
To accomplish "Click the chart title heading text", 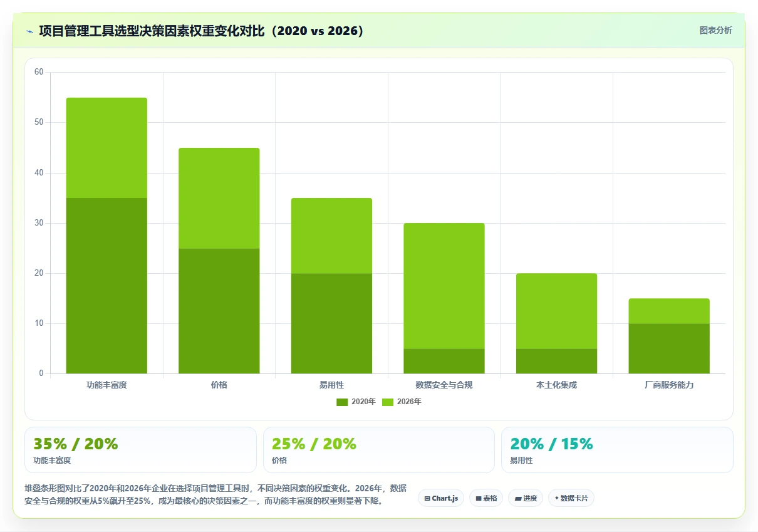I will coord(202,31).
